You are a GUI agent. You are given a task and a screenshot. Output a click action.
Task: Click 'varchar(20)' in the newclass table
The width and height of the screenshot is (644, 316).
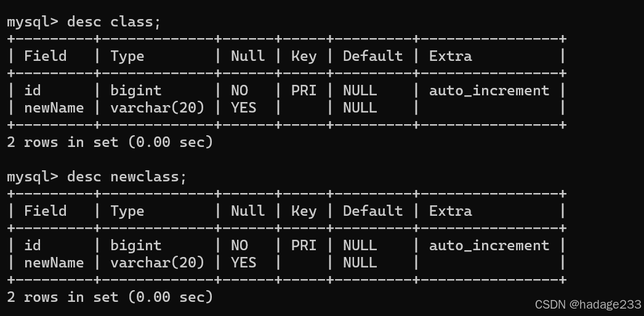(x=157, y=263)
